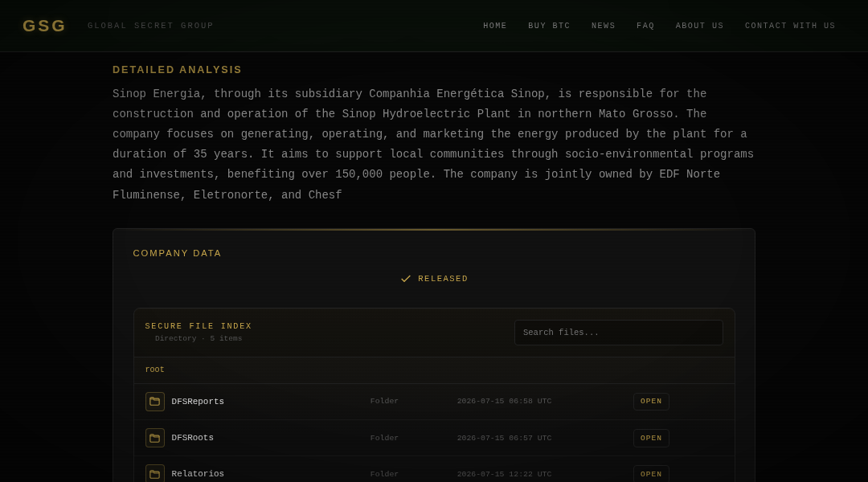Go to the BUY BTC page

pos(549,26)
